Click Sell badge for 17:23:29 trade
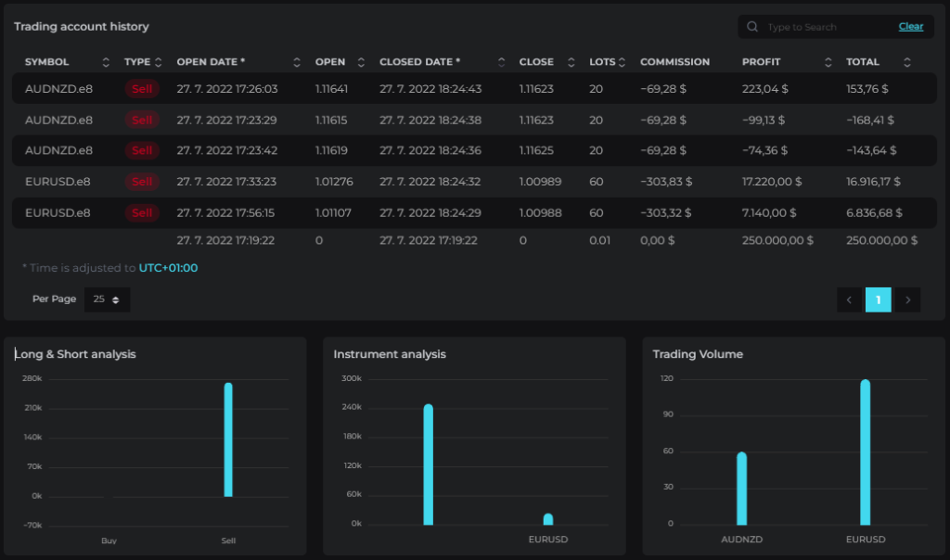This screenshot has height=560, width=950. [x=142, y=120]
